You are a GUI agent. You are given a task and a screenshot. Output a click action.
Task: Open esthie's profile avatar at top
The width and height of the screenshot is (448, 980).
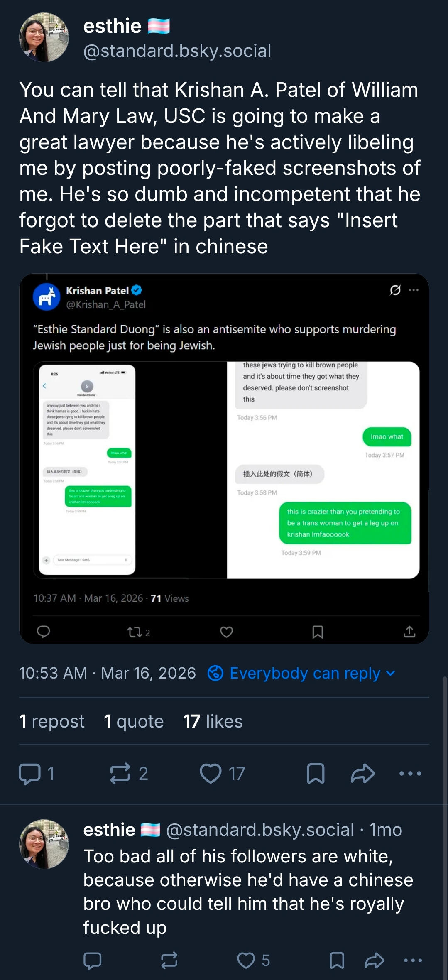[44, 37]
